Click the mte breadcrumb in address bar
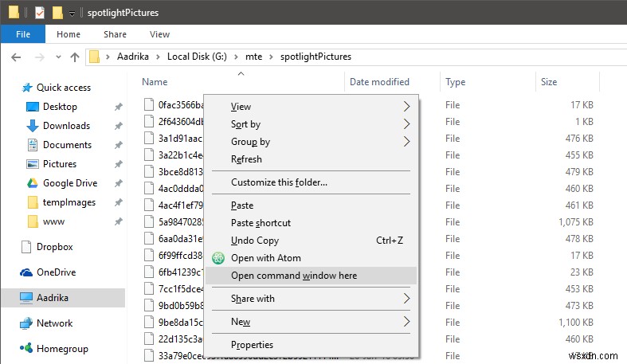The height and width of the screenshot is (364, 627). 253,57
